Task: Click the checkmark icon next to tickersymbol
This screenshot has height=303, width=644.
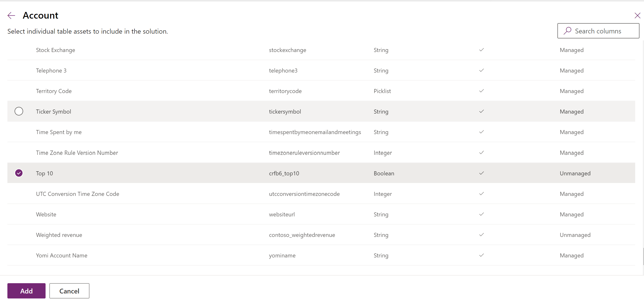Action: (x=482, y=111)
